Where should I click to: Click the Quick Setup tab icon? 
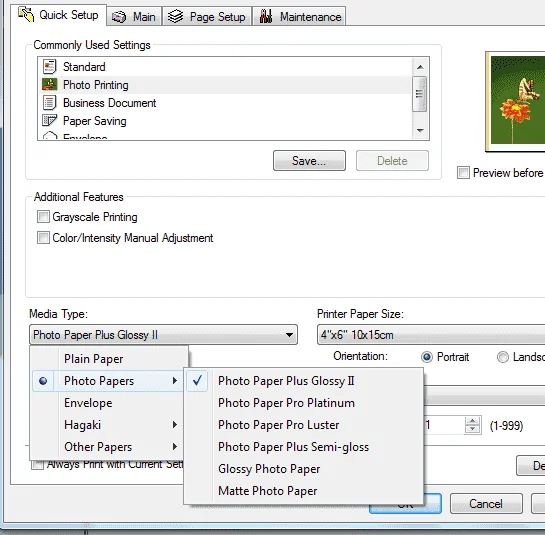(26, 15)
